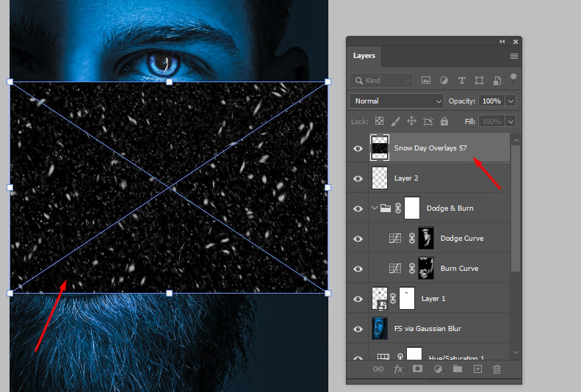Hide Layer 2 visibility eye

358,178
